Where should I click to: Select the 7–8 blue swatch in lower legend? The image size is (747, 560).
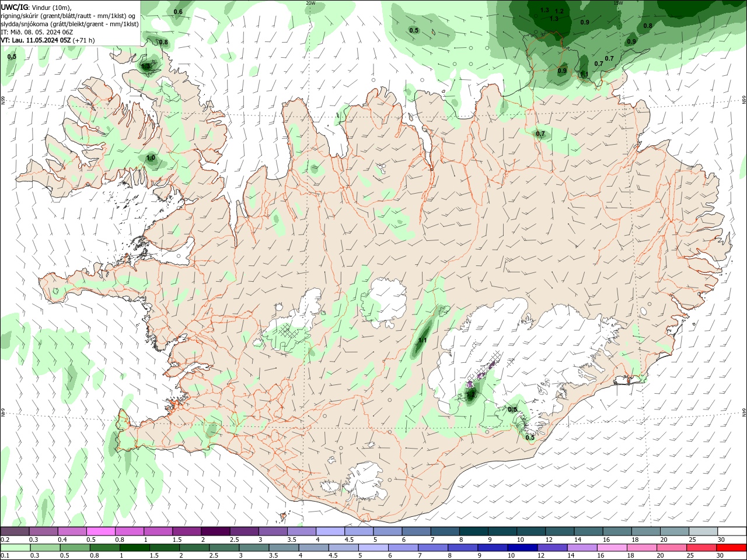tap(434, 548)
